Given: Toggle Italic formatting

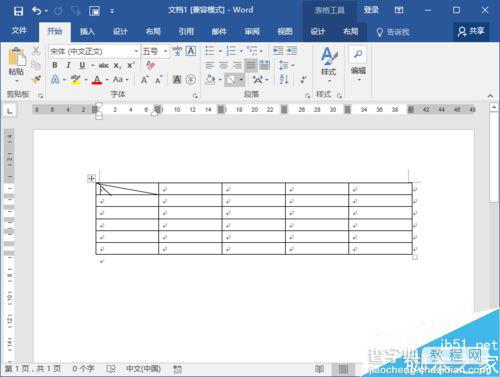Looking at the screenshot, I should tap(68, 65).
